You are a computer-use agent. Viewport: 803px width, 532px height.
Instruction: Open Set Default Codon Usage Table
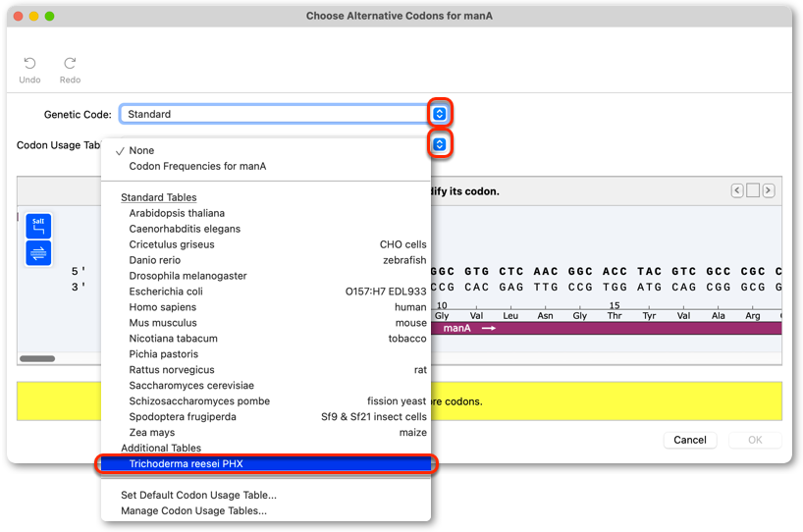coord(266,495)
